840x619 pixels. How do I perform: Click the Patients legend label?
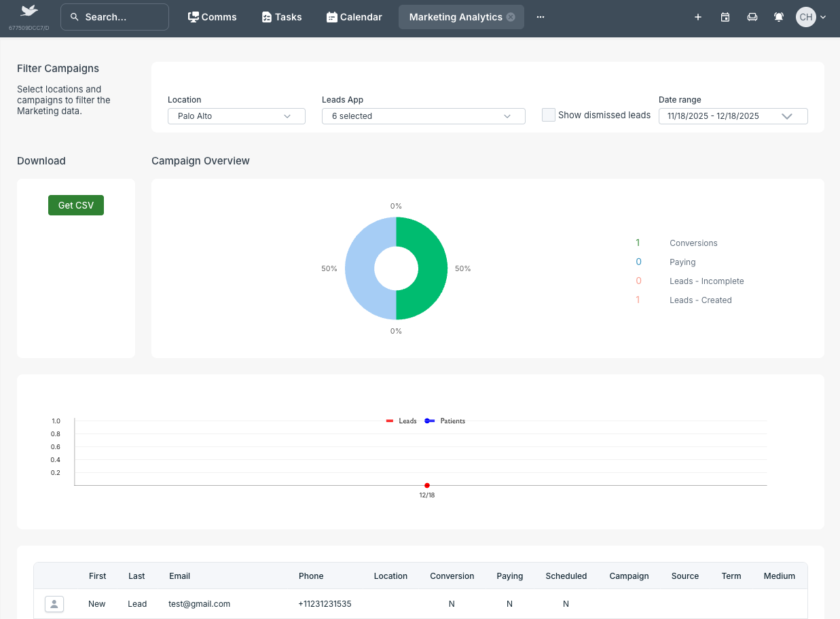453,421
